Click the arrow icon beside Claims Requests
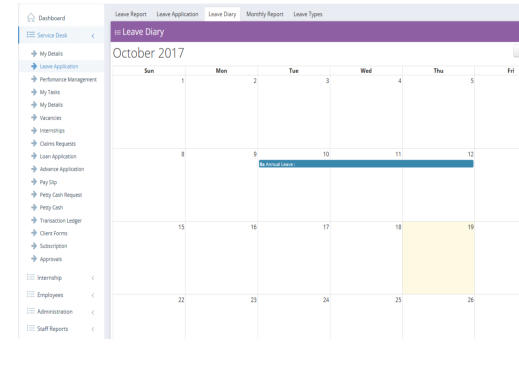 pyautogui.click(x=34, y=143)
